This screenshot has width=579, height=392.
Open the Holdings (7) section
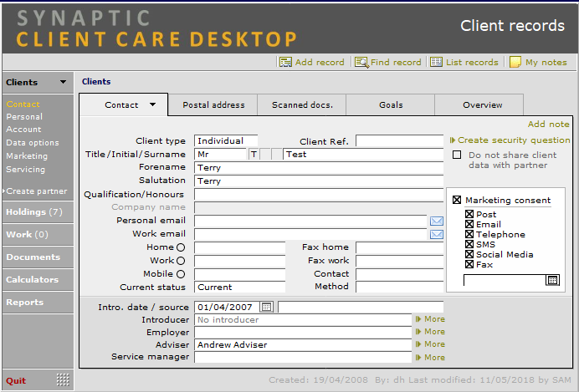(38, 212)
